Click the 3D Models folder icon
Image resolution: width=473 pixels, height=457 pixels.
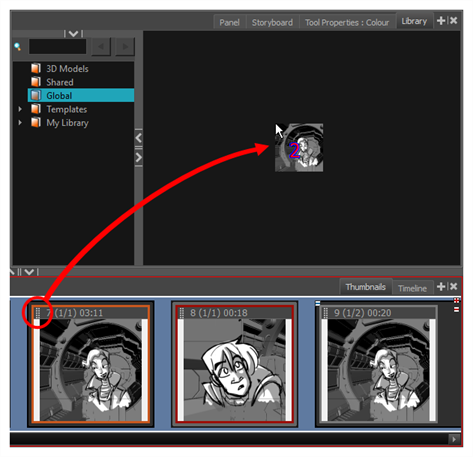coord(36,68)
